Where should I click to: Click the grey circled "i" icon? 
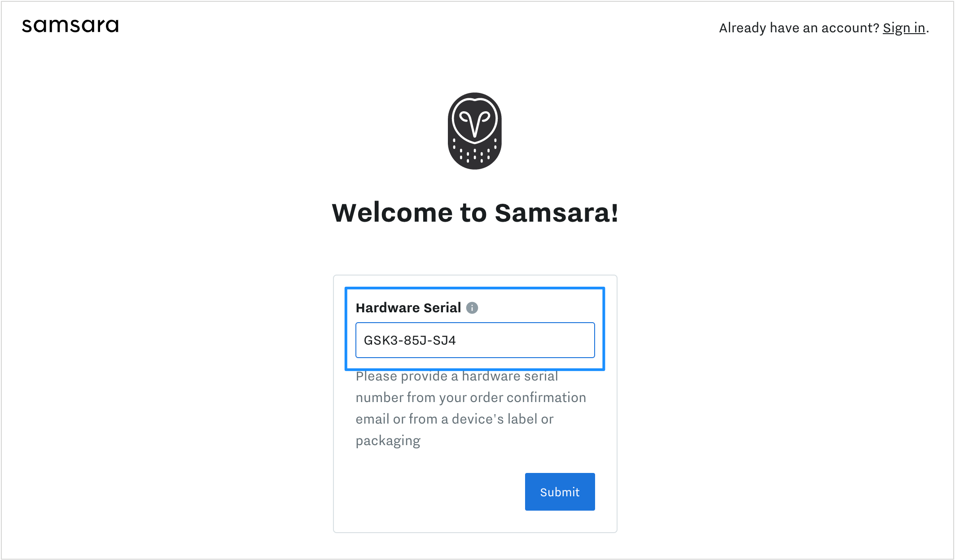click(x=472, y=308)
